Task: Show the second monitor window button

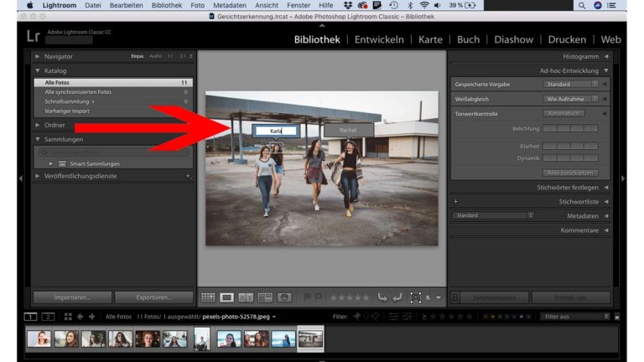Action: click(x=48, y=317)
